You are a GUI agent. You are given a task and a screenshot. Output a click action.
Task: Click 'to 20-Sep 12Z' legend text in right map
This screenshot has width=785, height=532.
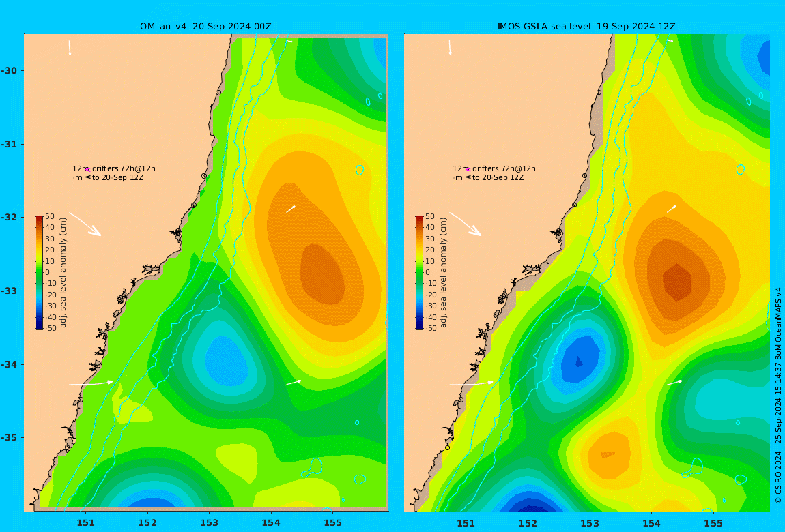498,177
